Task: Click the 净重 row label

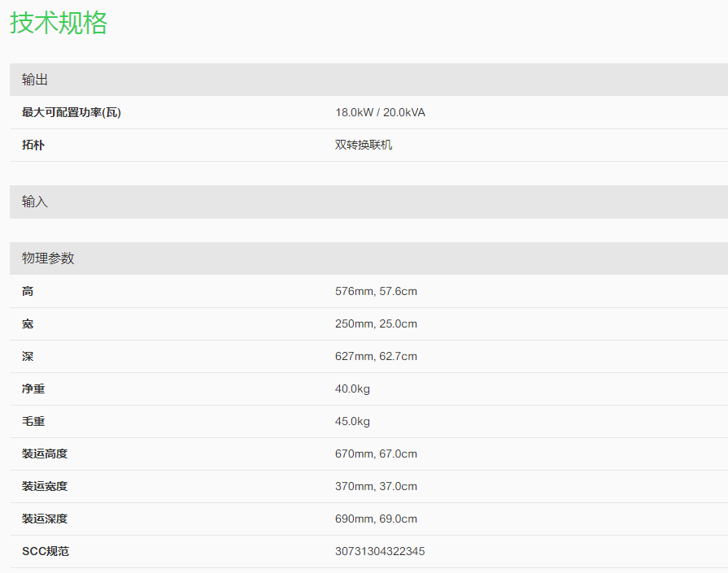Action: click(x=33, y=389)
